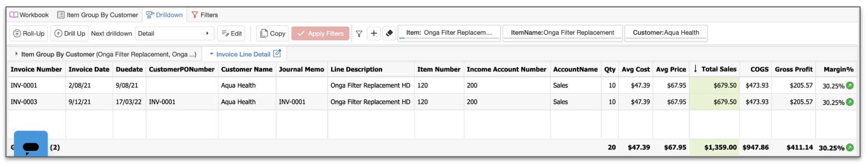Switch to Item Group By Customer tab
868x165 pixels.
98,15
